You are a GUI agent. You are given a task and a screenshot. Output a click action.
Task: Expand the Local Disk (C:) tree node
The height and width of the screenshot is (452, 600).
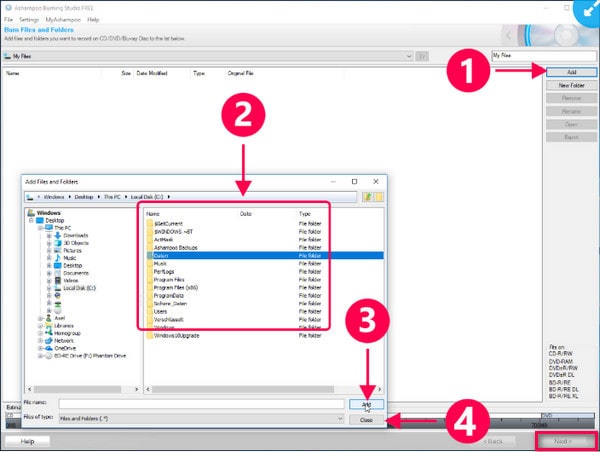tap(48, 288)
